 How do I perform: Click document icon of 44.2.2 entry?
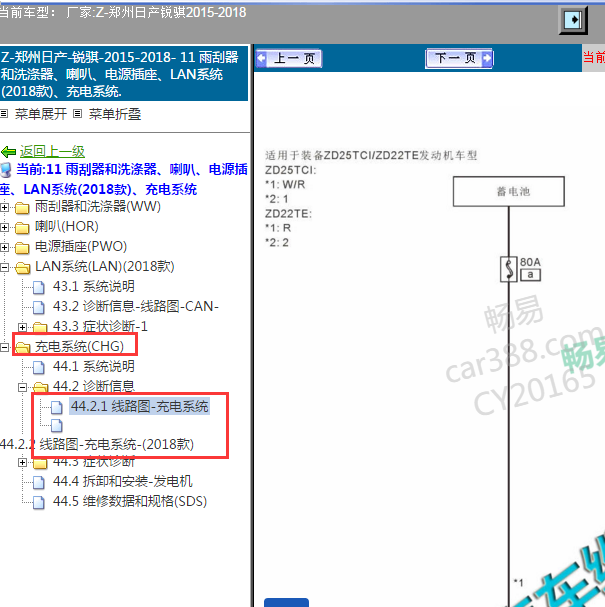coord(57,425)
